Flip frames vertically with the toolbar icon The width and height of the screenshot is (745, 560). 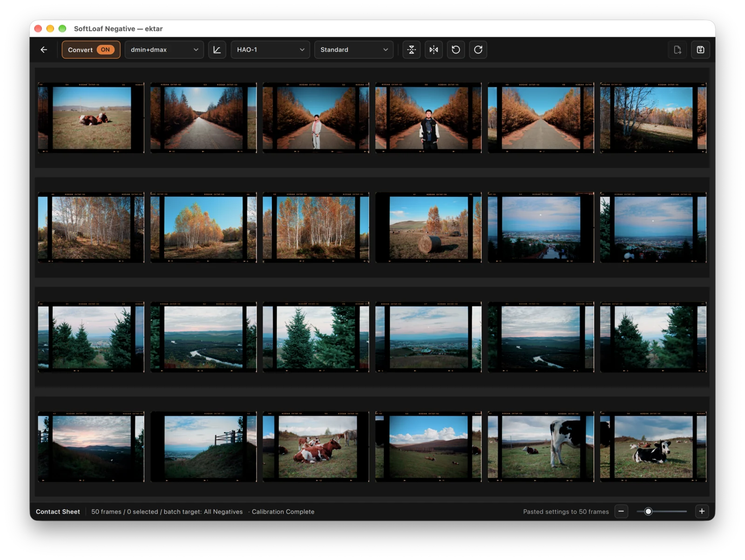412,50
